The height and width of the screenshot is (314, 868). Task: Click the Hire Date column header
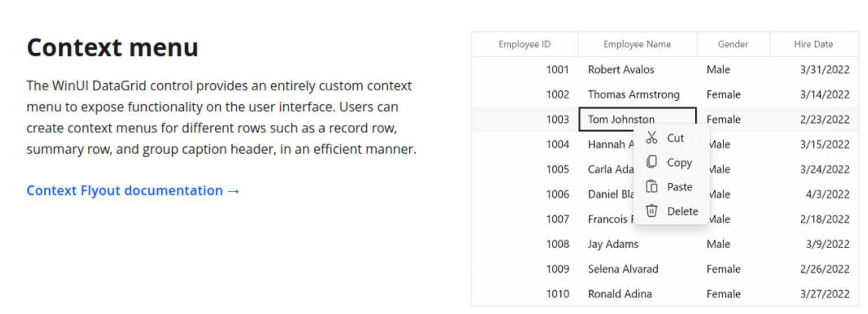pyautogui.click(x=813, y=45)
